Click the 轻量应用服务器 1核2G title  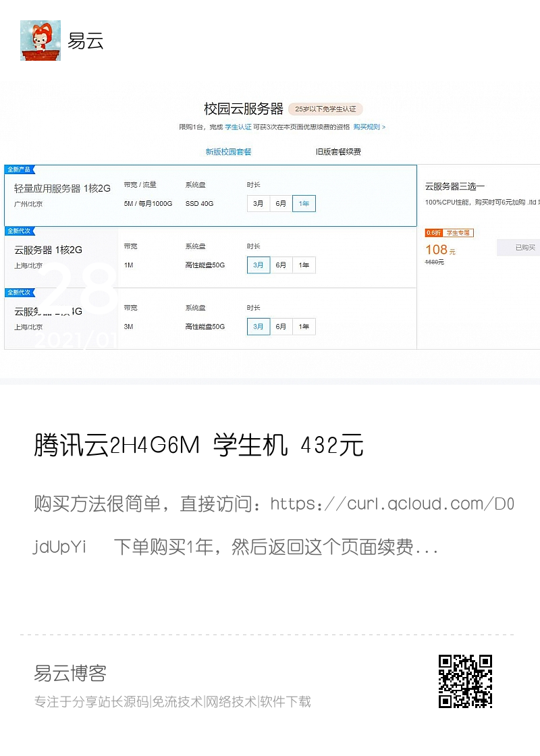[62, 188]
